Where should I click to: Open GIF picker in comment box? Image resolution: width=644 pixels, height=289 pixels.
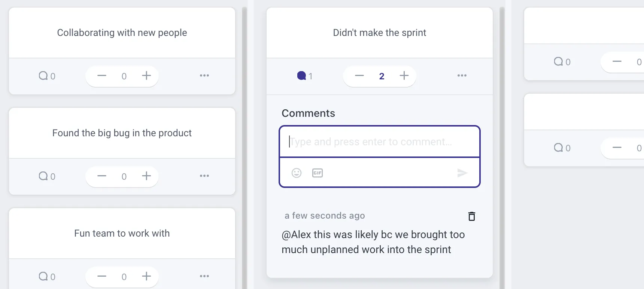[x=317, y=173]
